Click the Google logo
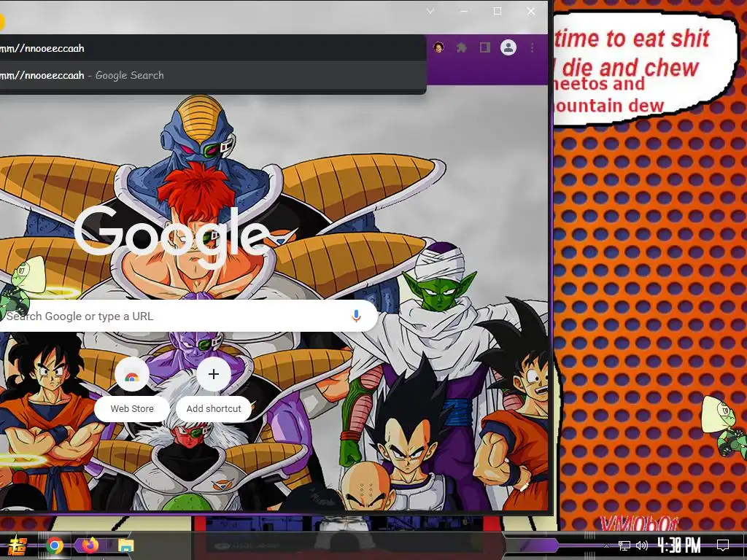Viewport: 747px width, 560px height. [171, 237]
